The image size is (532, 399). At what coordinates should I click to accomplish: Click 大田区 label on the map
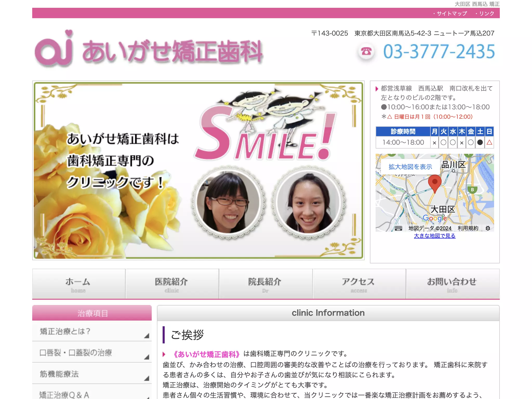click(443, 209)
